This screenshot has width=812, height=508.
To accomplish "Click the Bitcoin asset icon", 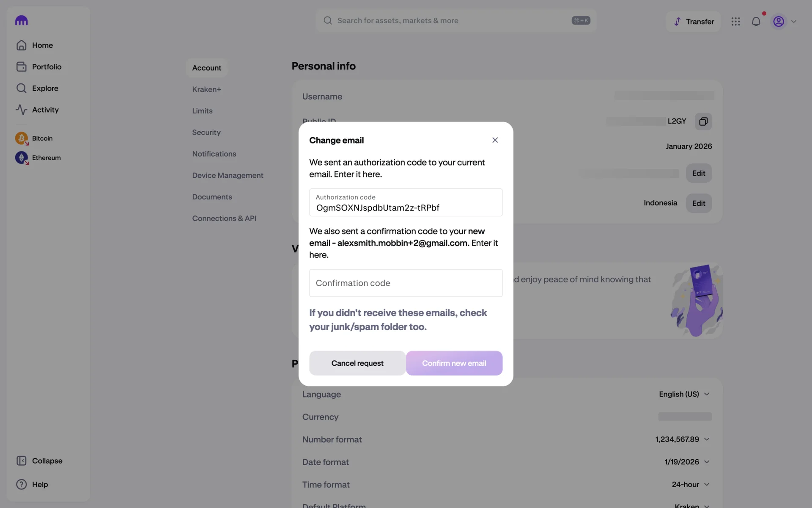I will (21, 138).
